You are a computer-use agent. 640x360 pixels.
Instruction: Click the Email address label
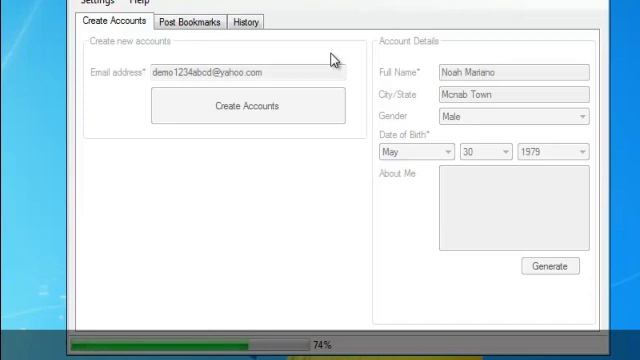(118, 72)
